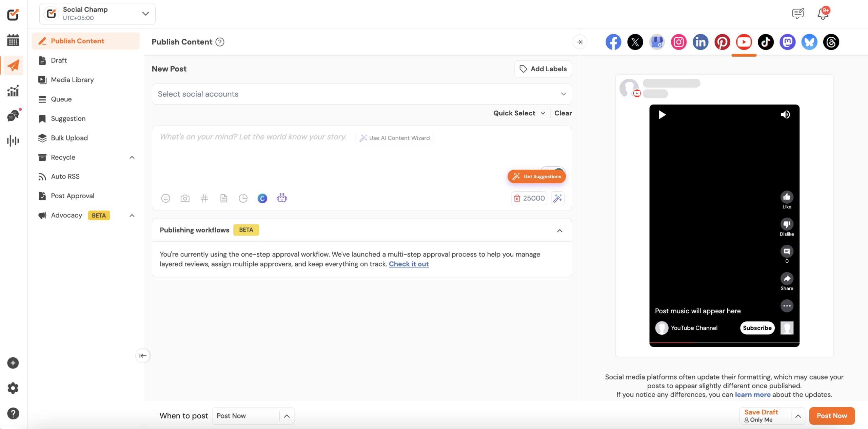Viewport: 868px width, 429px height.
Task: Go to the Bulk Upload menu item
Action: coord(69,138)
